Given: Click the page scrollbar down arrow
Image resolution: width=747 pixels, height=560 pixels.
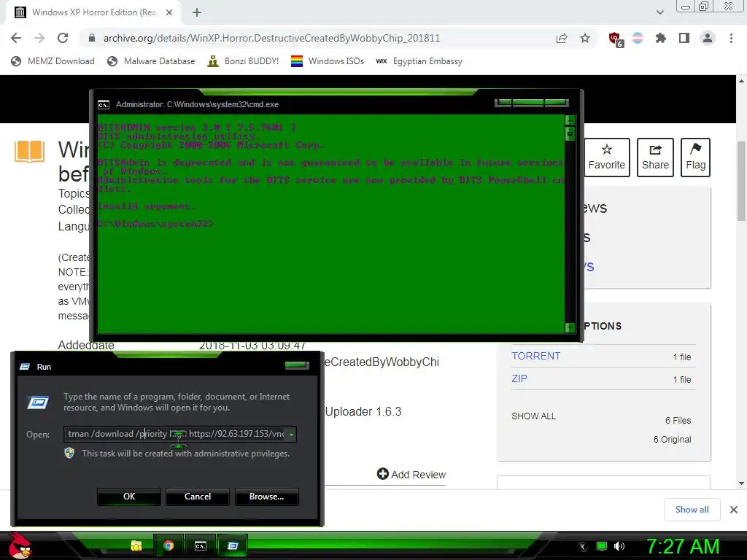Looking at the screenshot, I should (741, 484).
